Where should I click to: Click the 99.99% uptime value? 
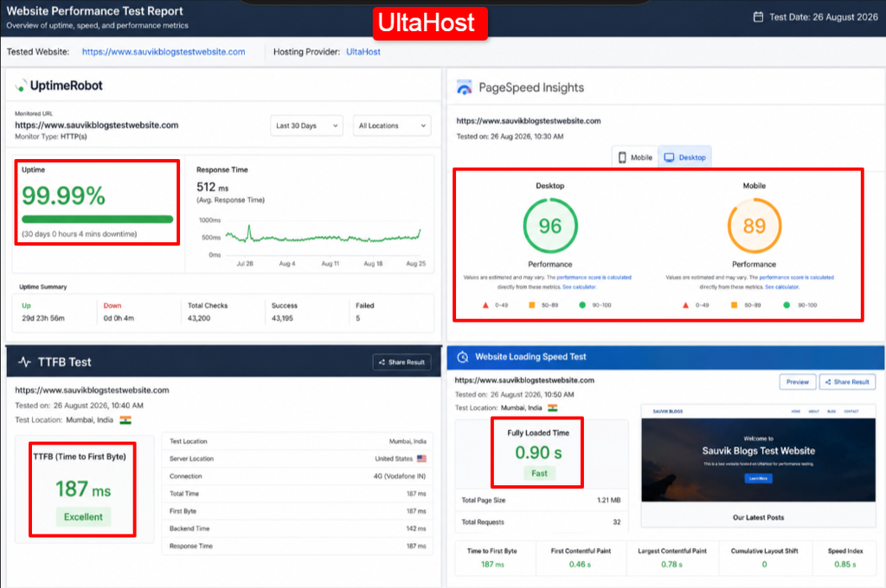coord(63,196)
